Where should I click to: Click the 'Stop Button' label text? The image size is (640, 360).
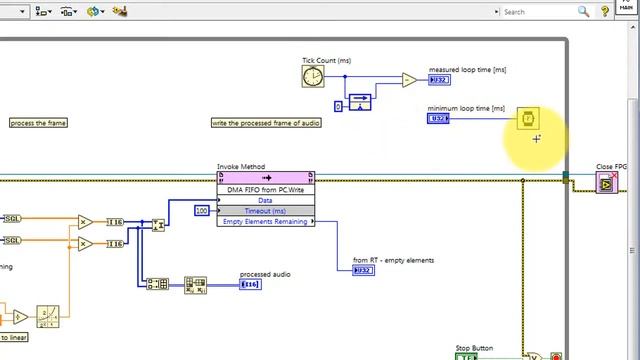[x=474, y=348]
